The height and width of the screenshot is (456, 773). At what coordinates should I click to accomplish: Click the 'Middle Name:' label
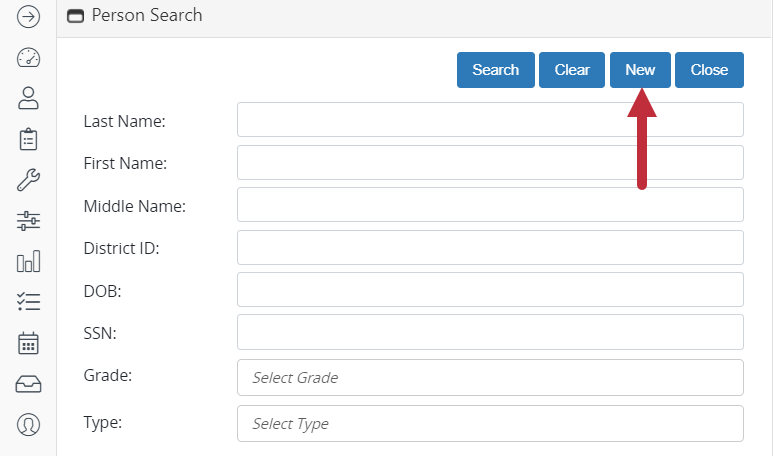(x=135, y=206)
